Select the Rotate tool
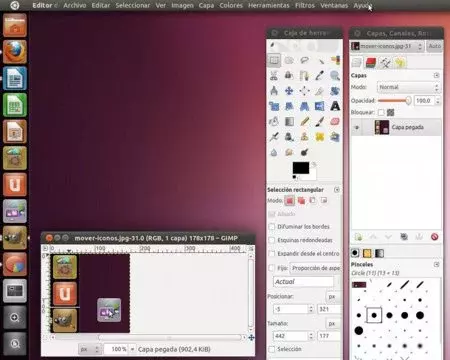Image resolution: width=450 pixels, height=360 pixels. pyautogui.click(x=335, y=91)
